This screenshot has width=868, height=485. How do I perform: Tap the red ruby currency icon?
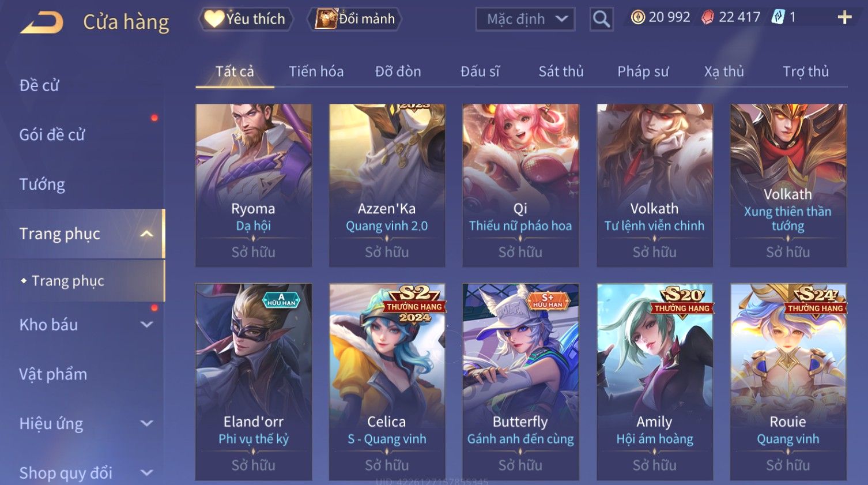pyautogui.click(x=707, y=17)
